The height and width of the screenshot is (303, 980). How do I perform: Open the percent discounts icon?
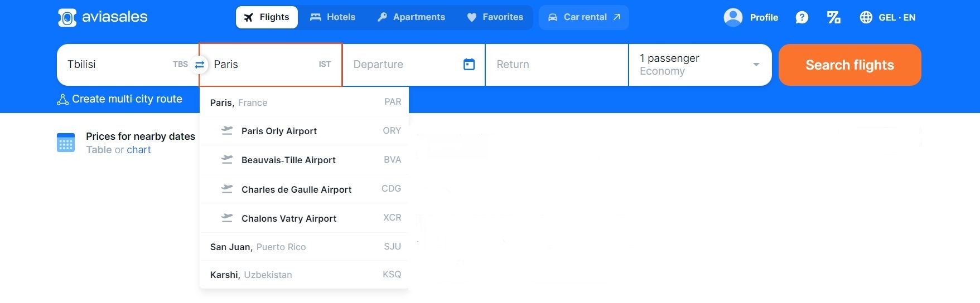833,17
